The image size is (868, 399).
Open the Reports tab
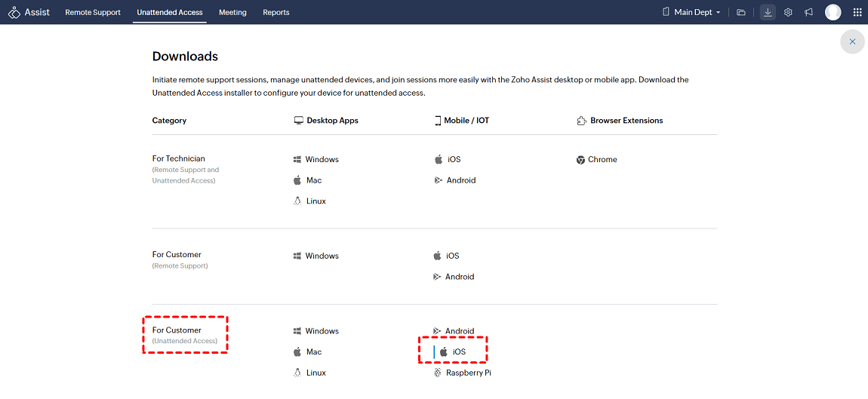click(275, 12)
